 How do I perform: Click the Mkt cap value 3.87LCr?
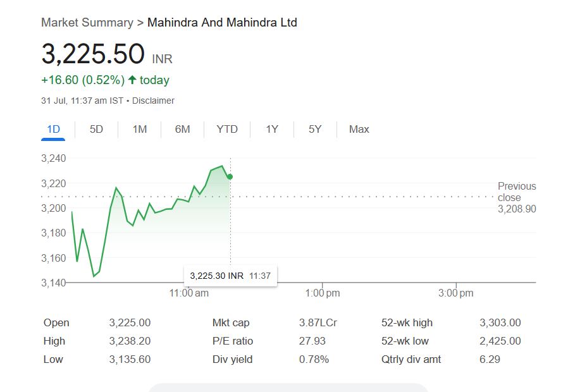tap(318, 322)
